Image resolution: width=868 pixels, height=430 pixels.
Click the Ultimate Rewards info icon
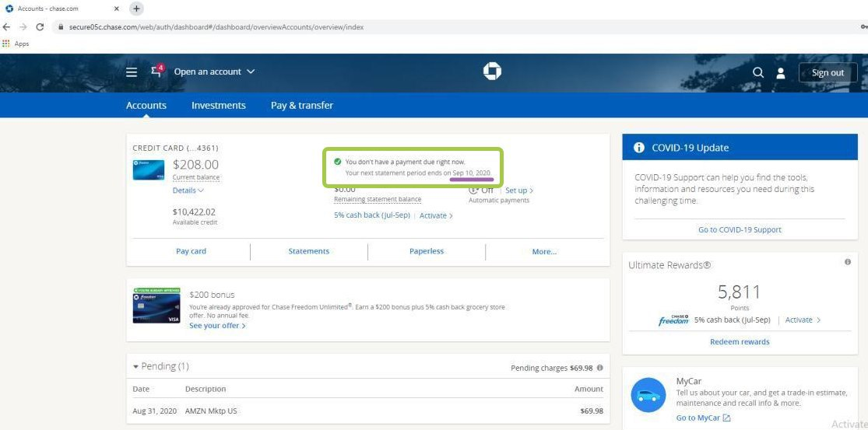pos(848,262)
